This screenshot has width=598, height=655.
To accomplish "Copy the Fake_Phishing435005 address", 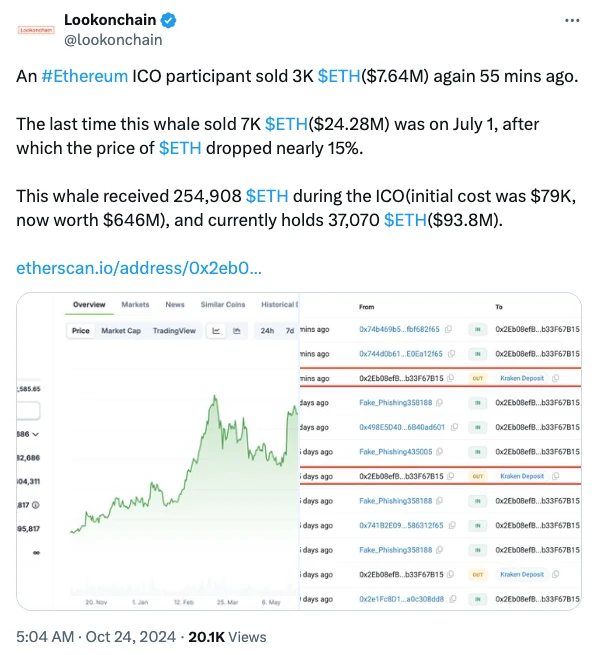I will 439,452.
